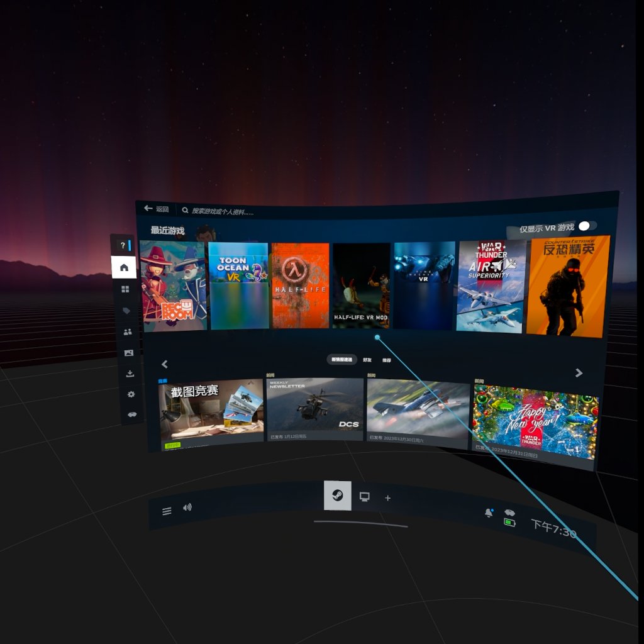Select the Home icon in the sidebar
The height and width of the screenshot is (644, 644).
124,267
